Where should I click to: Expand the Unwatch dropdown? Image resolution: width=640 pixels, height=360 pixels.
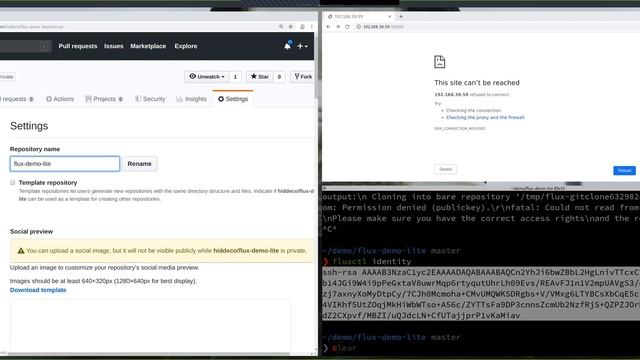click(207, 77)
